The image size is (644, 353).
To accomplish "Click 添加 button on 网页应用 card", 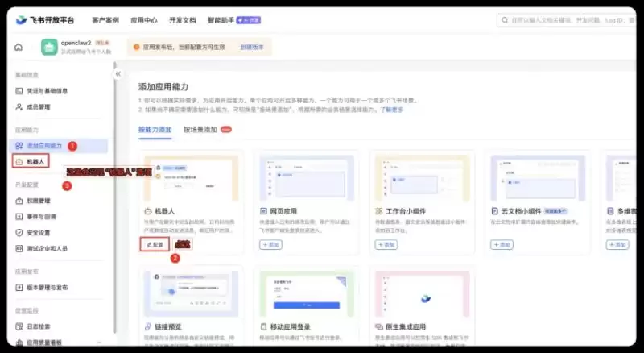I will [x=270, y=245].
